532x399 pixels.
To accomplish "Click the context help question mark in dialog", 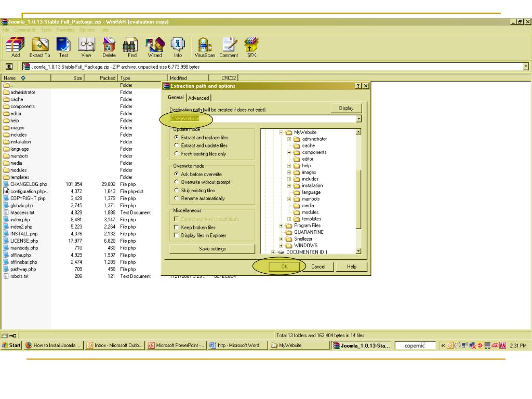I will coord(358,86).
